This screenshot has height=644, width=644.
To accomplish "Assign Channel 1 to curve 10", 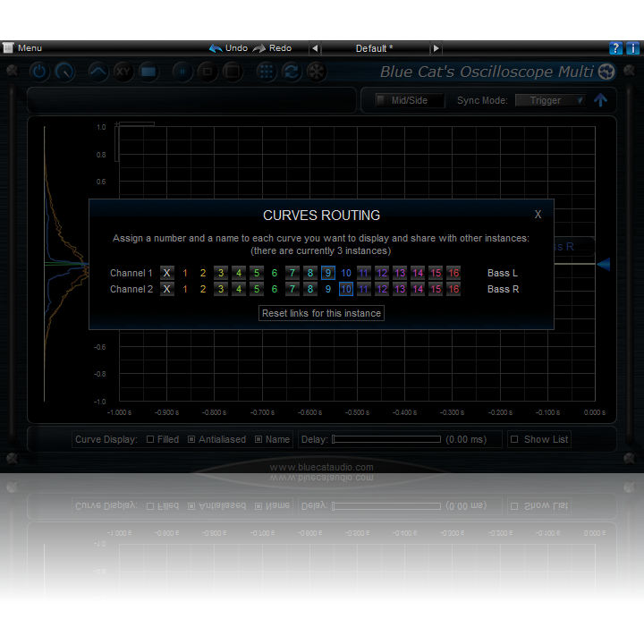I will (346, 273).
